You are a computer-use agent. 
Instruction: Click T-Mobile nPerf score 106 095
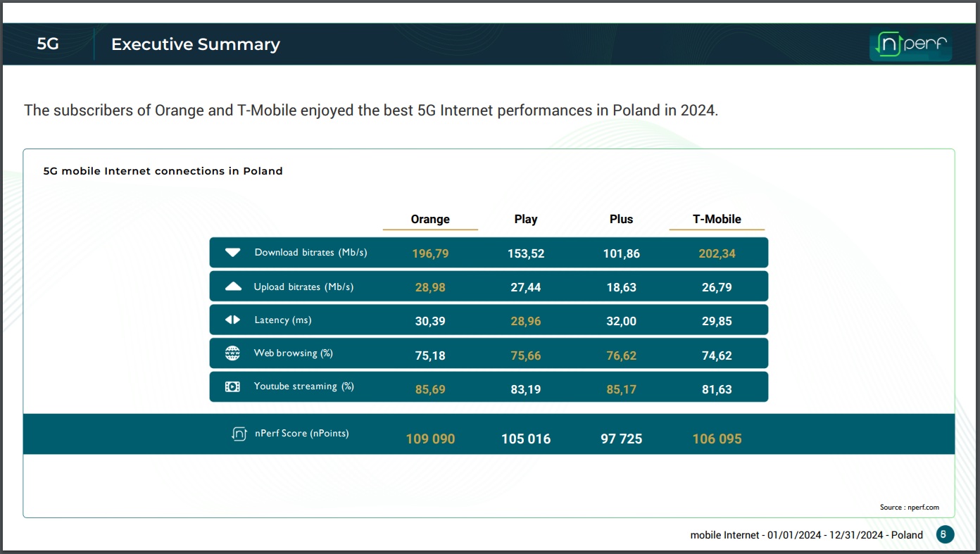(x=717, y=439)
